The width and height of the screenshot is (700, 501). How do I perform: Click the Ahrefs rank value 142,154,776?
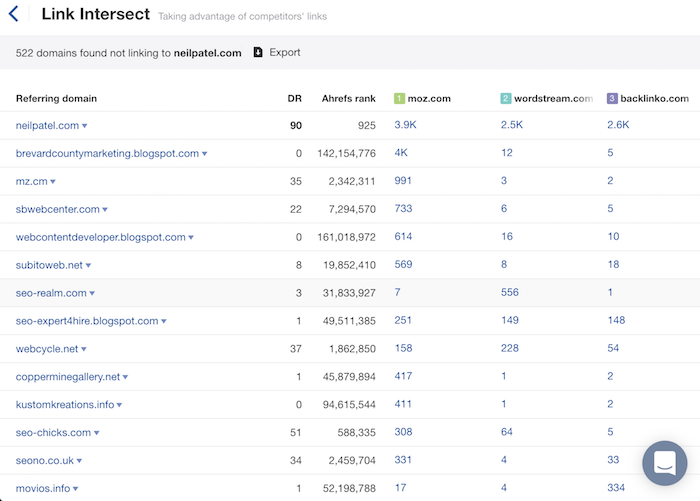[346, 153]
